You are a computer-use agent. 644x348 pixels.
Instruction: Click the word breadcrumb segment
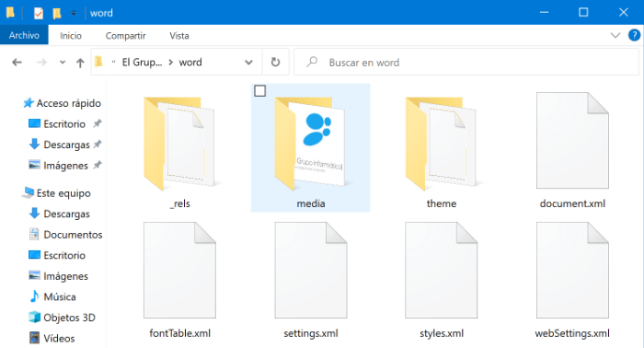point(190,63)
